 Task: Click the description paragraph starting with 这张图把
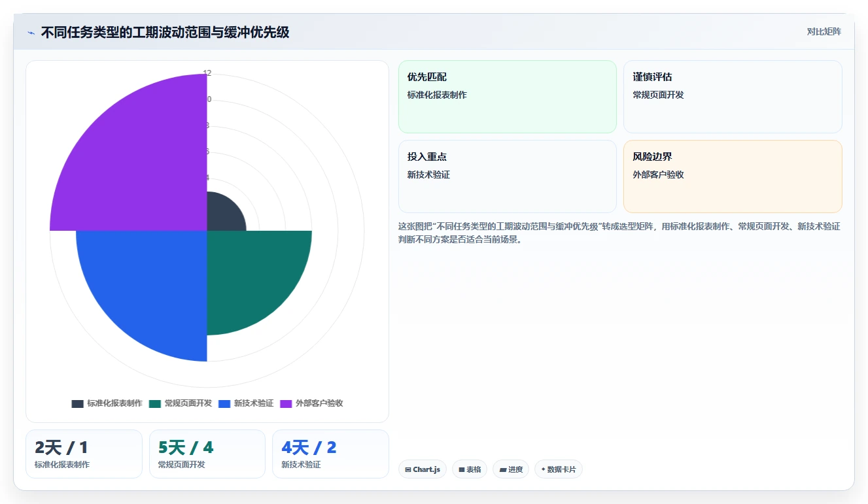pyautogui.click(x=619, y=233)
